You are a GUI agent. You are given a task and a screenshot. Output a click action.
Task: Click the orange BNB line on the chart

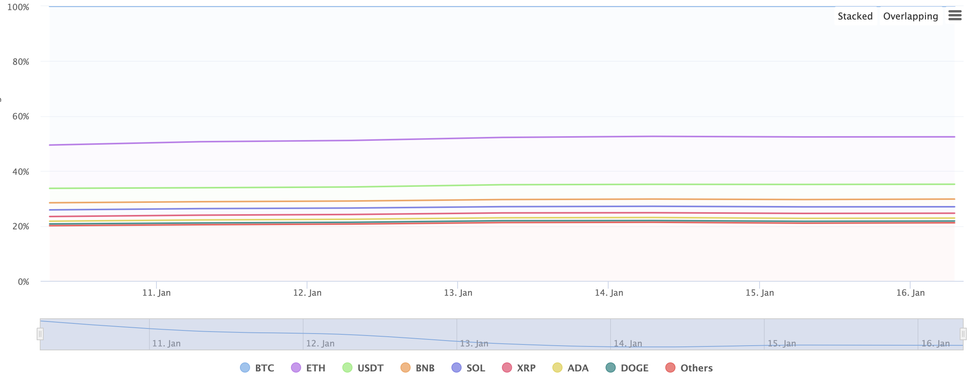click(502, 199)
